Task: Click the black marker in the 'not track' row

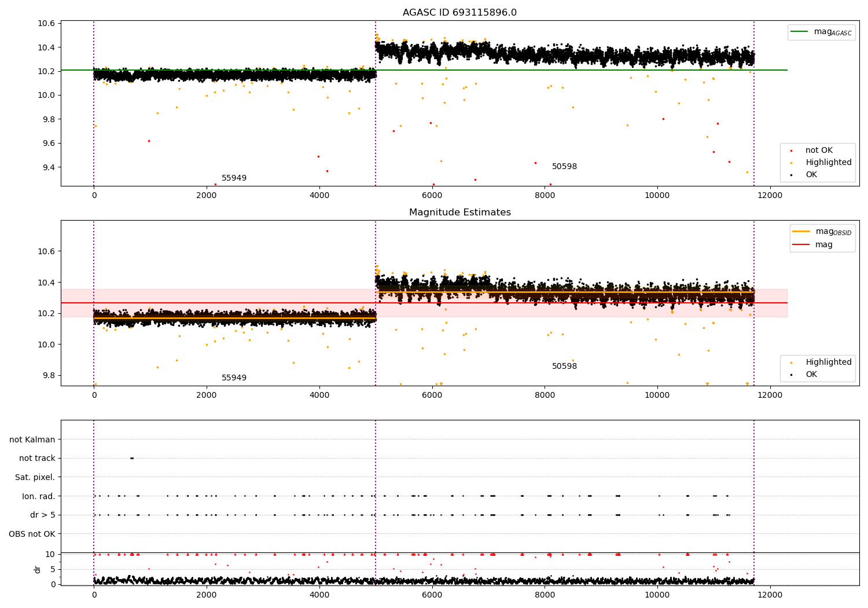Action: (132, 459)
